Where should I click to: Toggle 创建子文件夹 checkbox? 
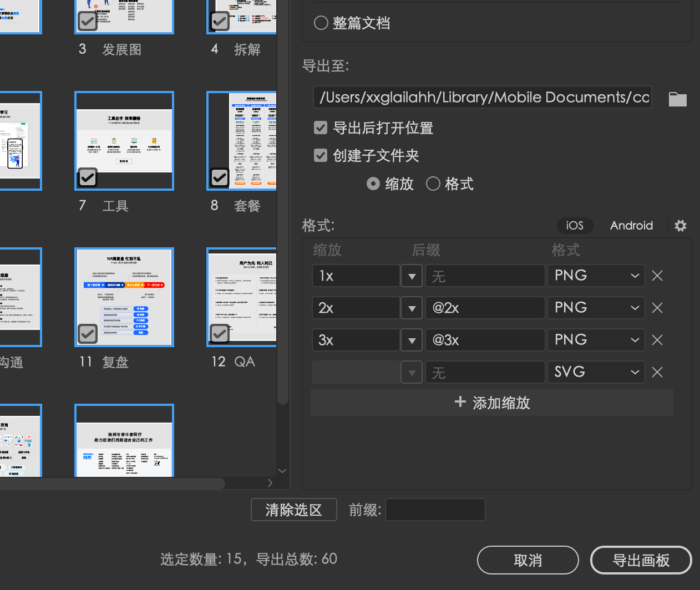(321, 155)
